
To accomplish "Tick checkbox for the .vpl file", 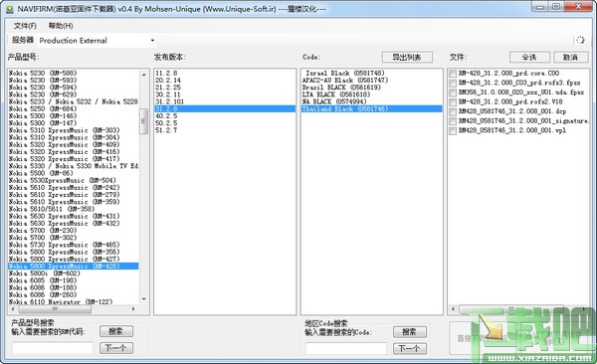I will click(453, 130).
